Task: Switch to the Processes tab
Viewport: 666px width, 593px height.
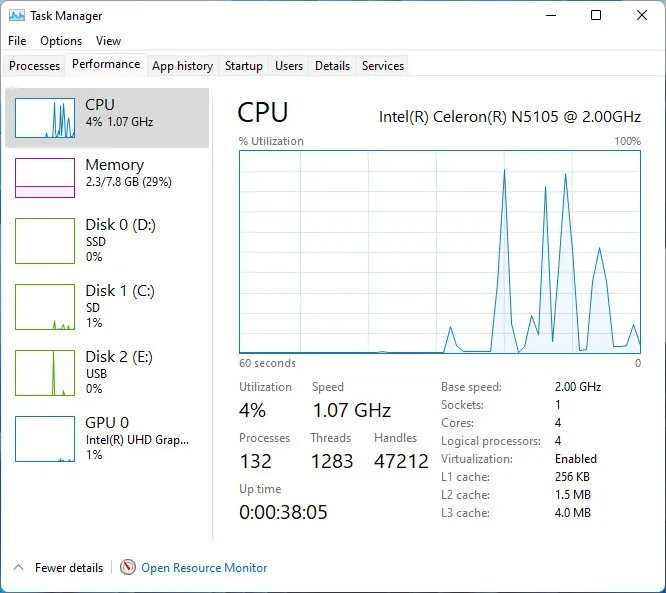Action: click(x=35, y=66)
